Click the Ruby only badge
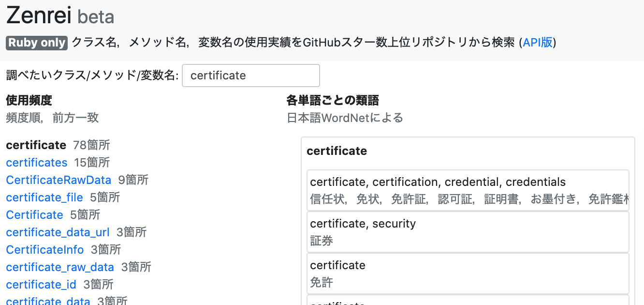 point(37,43)
